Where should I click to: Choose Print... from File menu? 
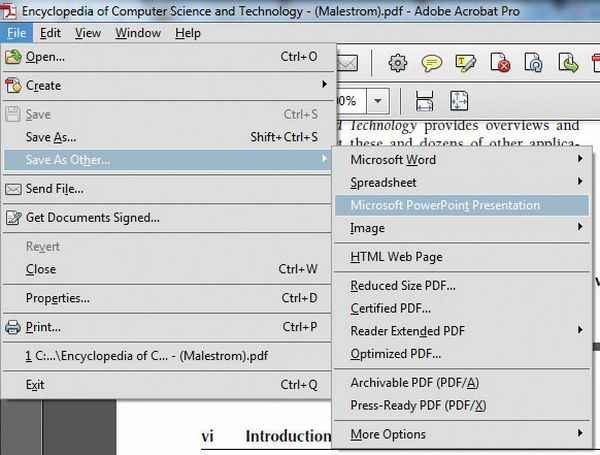(168, 327)
